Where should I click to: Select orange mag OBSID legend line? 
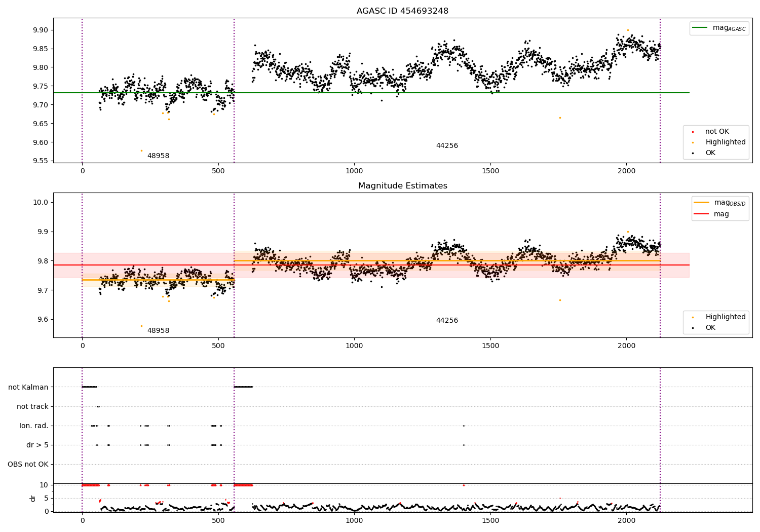tap(701, 203)
